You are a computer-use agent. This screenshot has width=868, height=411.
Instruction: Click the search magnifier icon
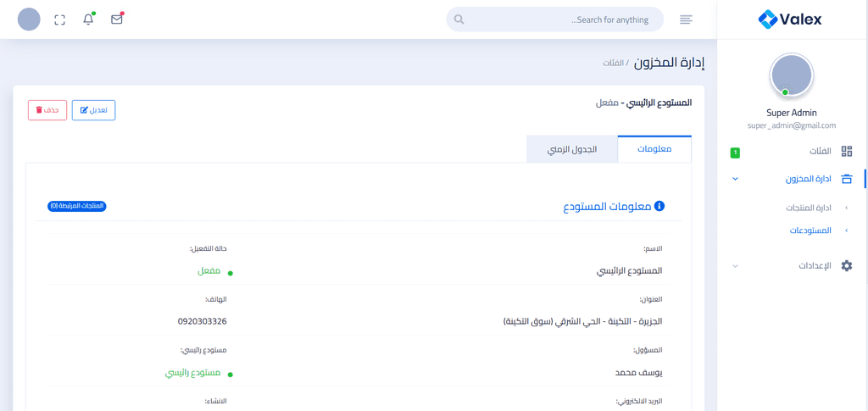(459, 19)
